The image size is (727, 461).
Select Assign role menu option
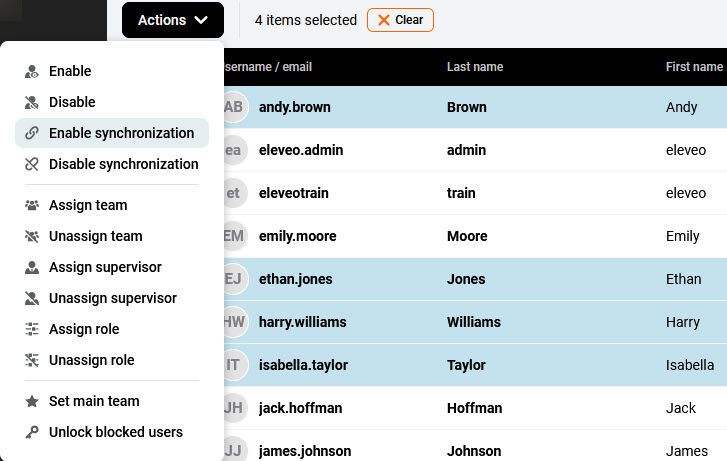pyautogui.click(x=84, y=329)
